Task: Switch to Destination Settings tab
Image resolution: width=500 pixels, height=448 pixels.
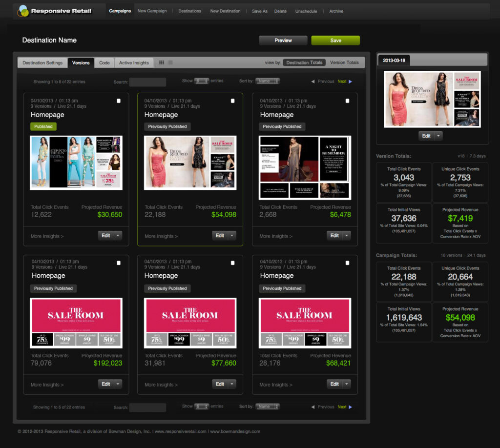Action: click(42, 63)
